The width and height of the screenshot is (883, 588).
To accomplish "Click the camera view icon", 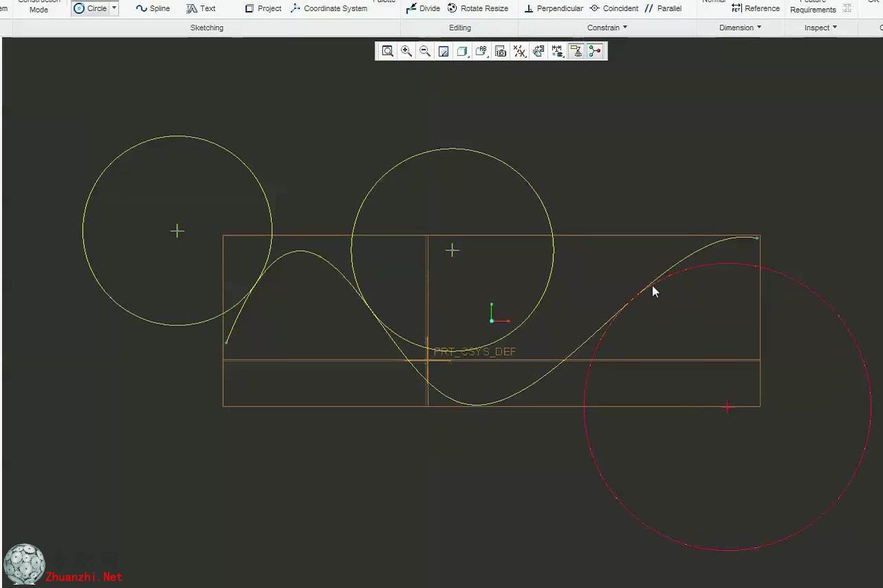I will [x=501, y=51].
